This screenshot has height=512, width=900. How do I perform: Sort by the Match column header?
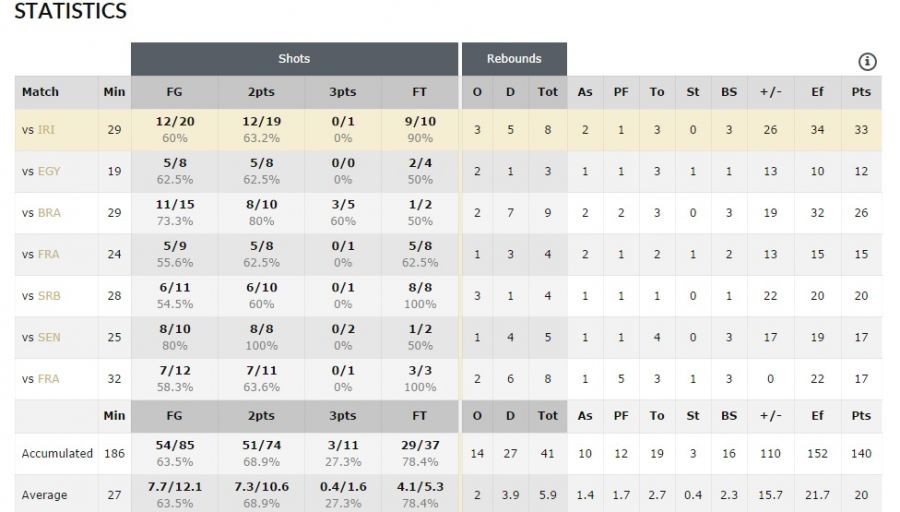(x=41, y=92)
